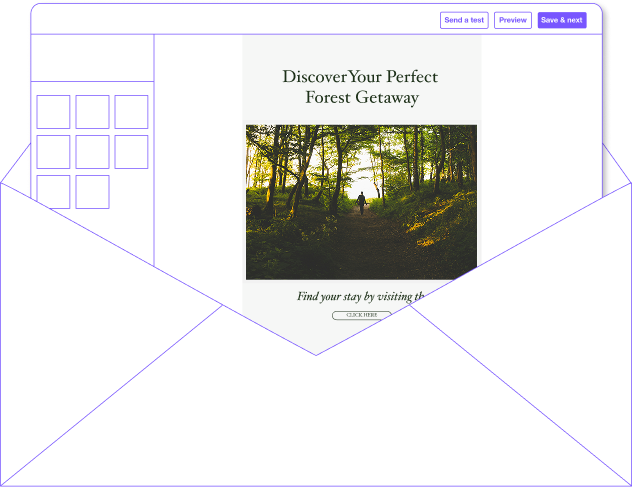Screen dimensions: 632x487
Task: Click the Send a test button
Action: (464, 20)
